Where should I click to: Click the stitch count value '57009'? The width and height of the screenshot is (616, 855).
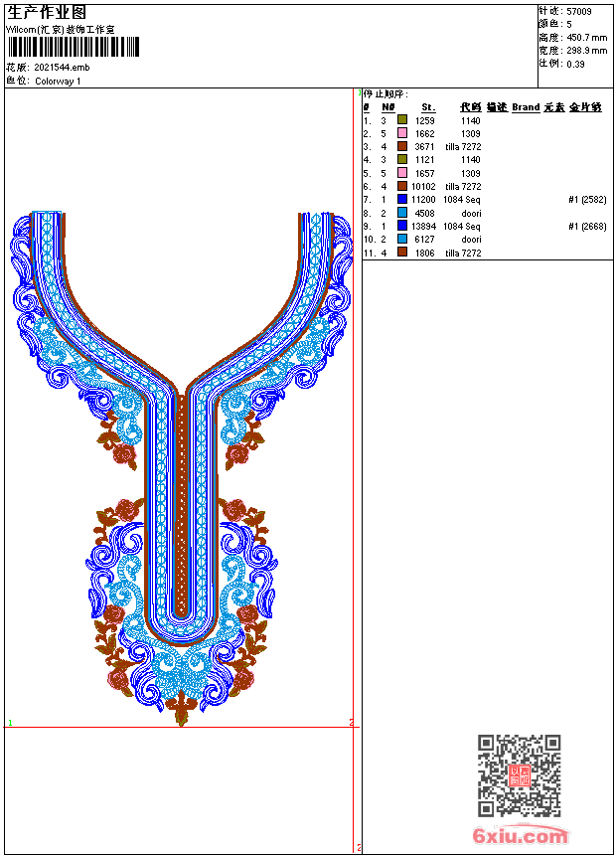(x=579, y=12)
